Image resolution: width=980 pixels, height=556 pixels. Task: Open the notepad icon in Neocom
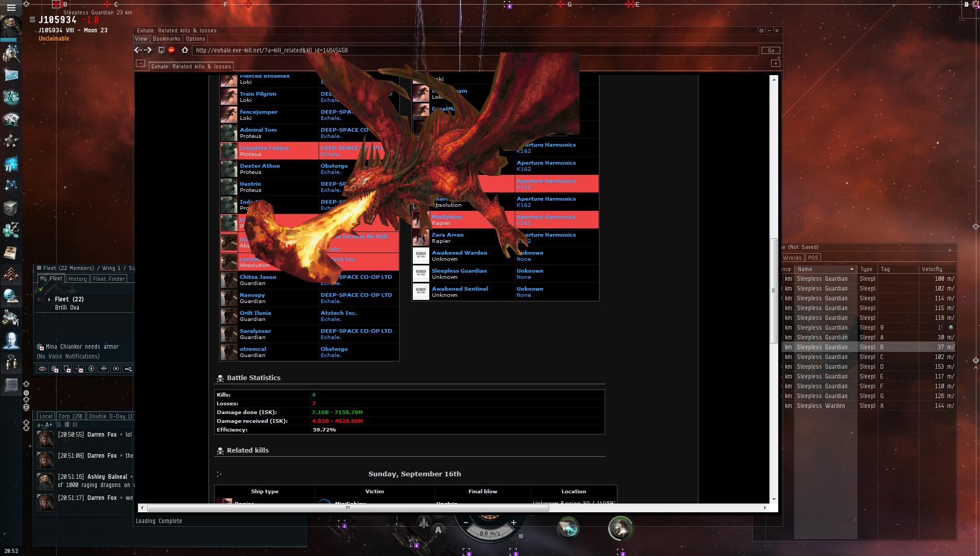(11, 385)
